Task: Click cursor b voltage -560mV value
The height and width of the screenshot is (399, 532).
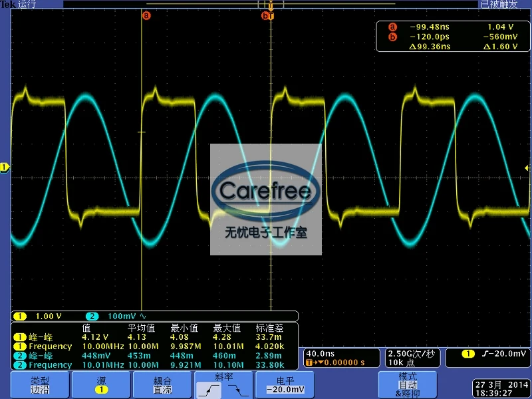Action: coord(501,37)
